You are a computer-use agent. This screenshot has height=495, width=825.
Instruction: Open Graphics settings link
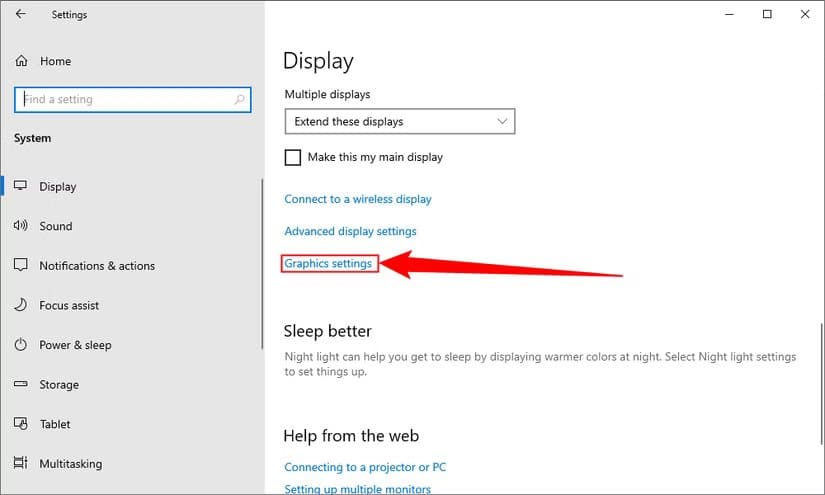328,263
